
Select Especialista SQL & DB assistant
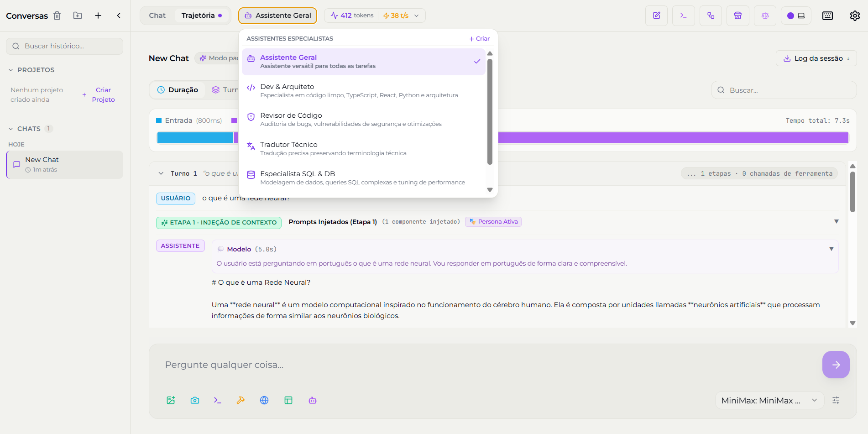pyautogui.click(x=363, y=178)
